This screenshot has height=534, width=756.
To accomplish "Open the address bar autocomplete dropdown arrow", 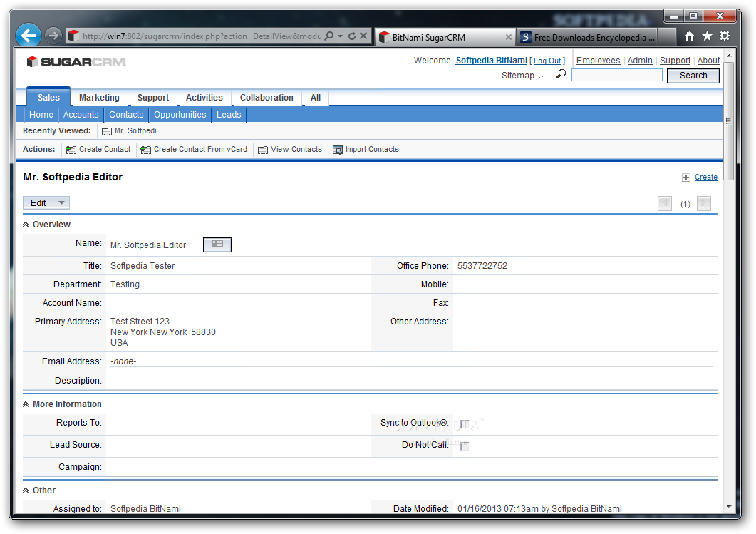I will (341, 36).
